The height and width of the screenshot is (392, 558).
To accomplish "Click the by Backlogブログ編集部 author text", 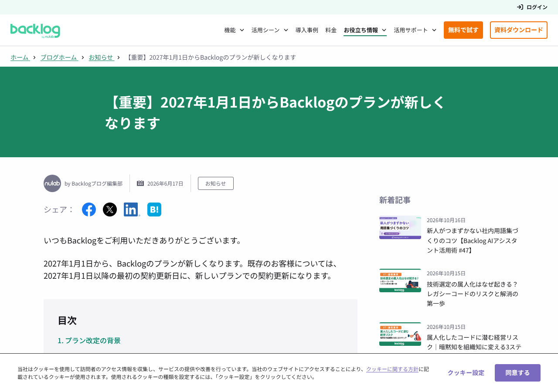I will click(x=93, y=183).
